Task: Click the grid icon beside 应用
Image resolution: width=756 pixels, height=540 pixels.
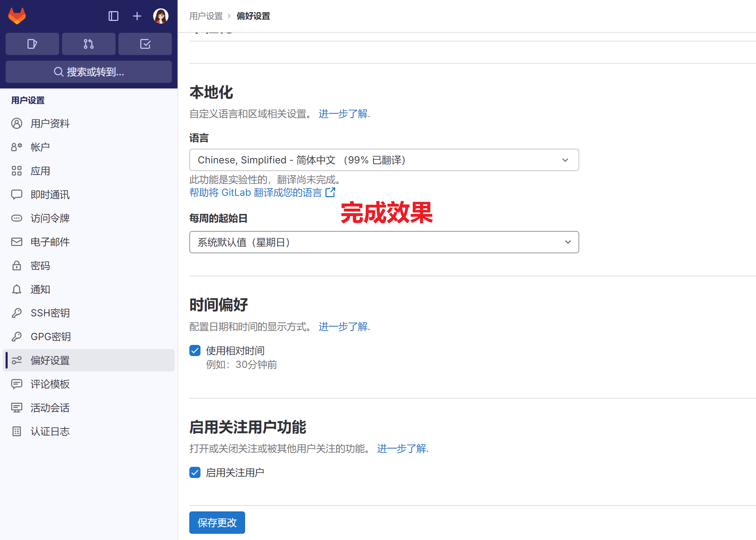Action: pos(17,171)
